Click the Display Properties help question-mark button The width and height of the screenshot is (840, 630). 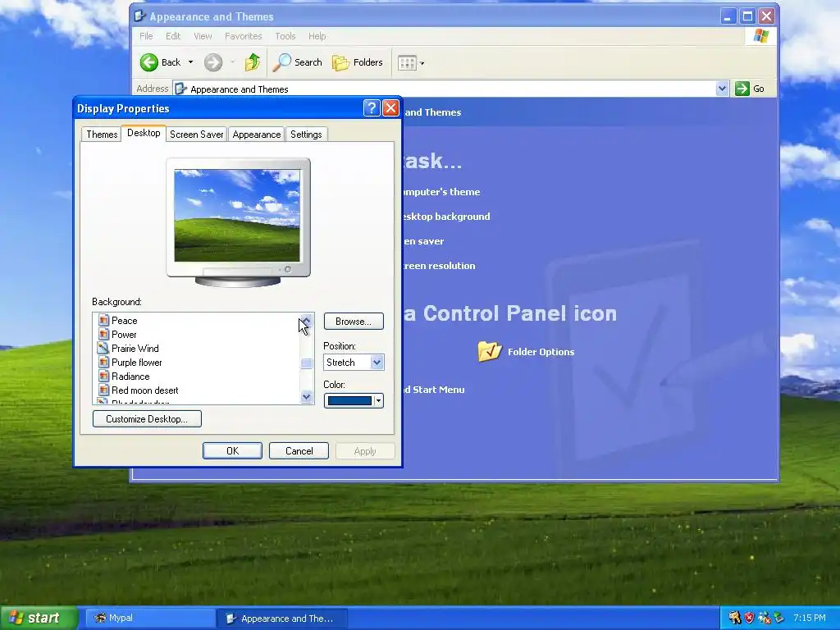372,108
